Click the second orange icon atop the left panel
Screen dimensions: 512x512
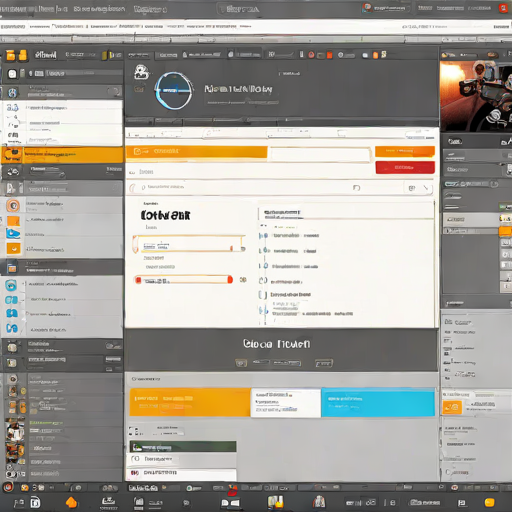tap(23, 55)
